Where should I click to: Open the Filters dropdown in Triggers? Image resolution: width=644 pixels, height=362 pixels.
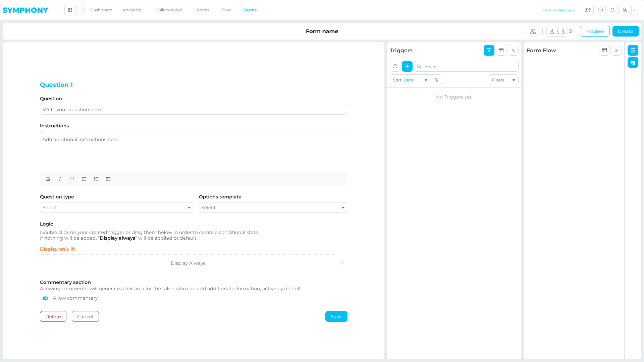tap(503, 80)
